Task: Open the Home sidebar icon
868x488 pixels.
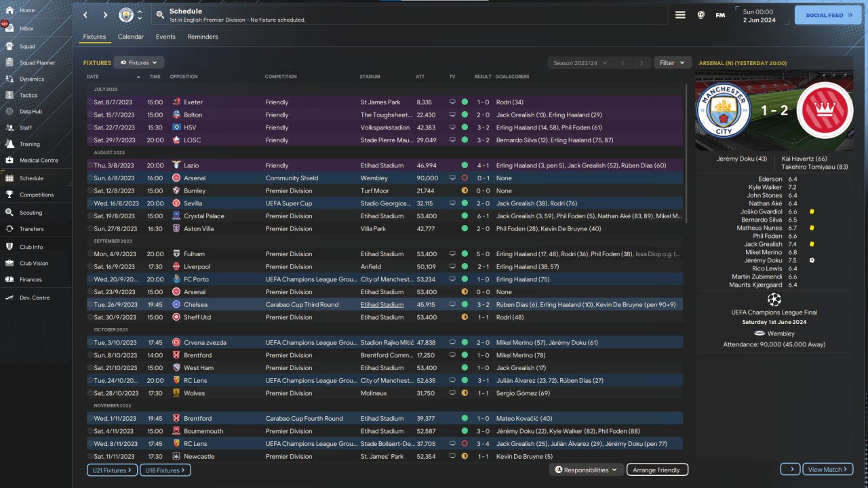Action: point(10,10)
